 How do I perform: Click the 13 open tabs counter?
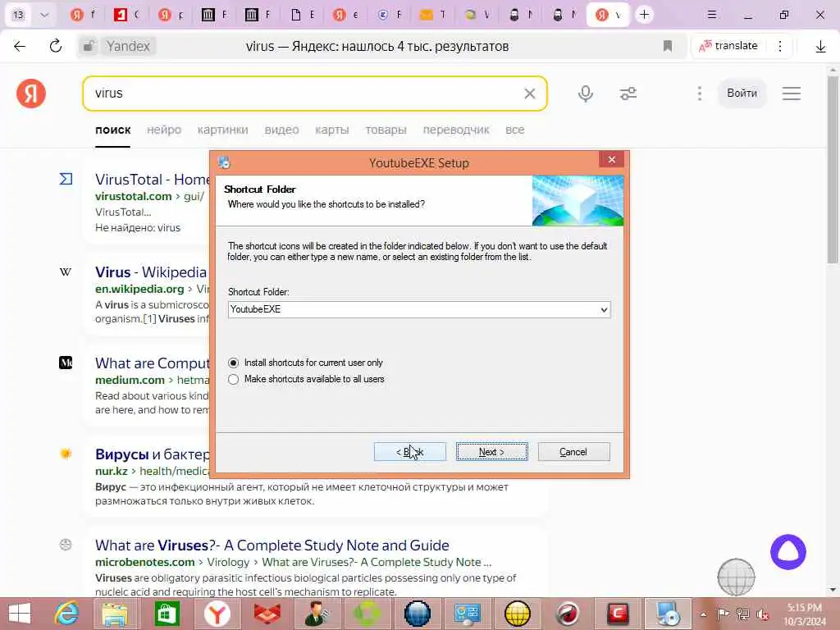tap(18, 15)
